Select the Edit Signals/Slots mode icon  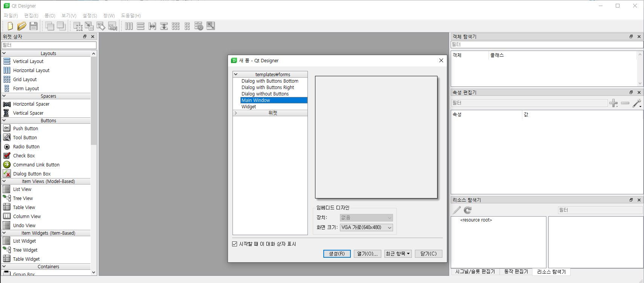pyautogui.click(x=89, y=26)
